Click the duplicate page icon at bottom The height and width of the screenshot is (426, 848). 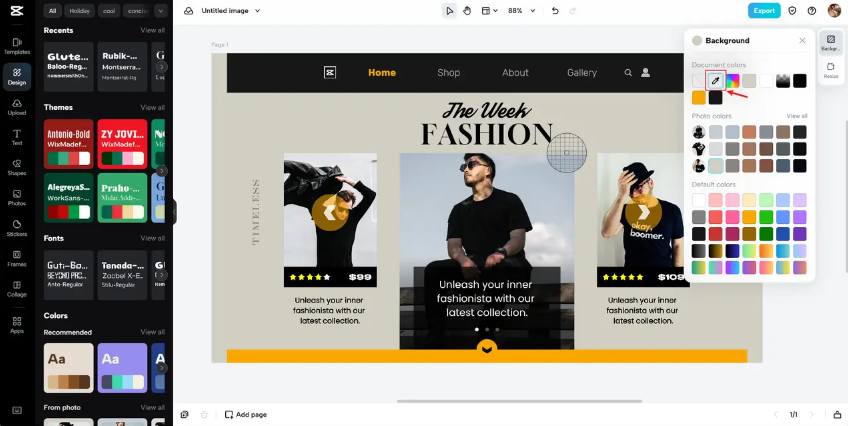[x=185, y=415]
